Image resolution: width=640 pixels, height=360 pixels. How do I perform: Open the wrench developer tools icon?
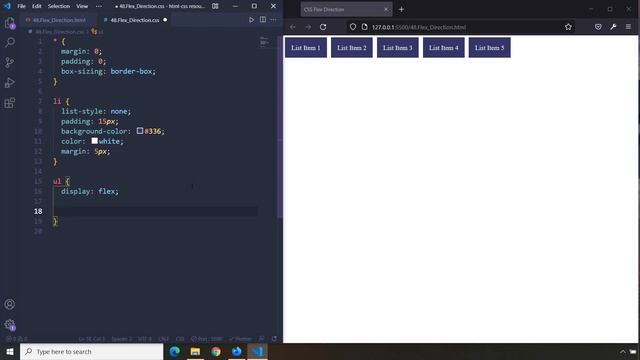(613, 27)
